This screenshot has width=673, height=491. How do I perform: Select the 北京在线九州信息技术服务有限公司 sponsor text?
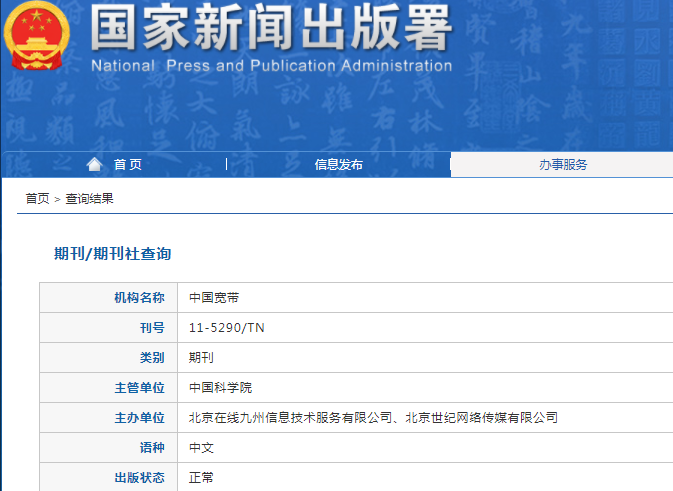pos(291,418)
